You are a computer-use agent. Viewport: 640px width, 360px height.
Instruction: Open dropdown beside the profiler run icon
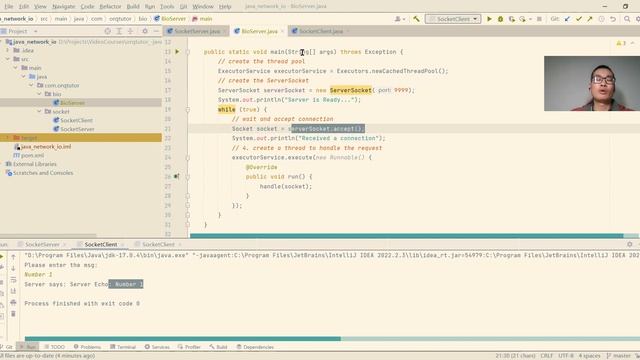tap(530, 19)
